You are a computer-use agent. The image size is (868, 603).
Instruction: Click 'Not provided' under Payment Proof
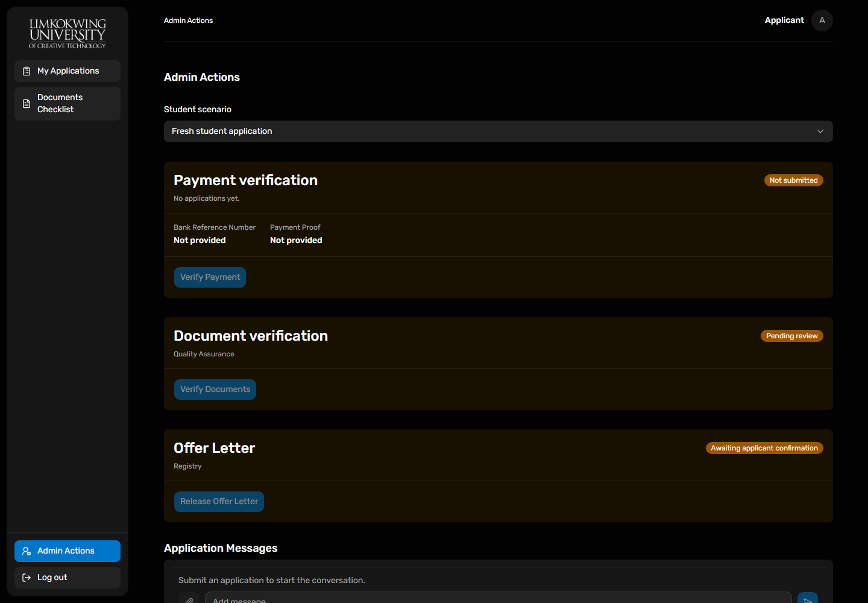296,240
